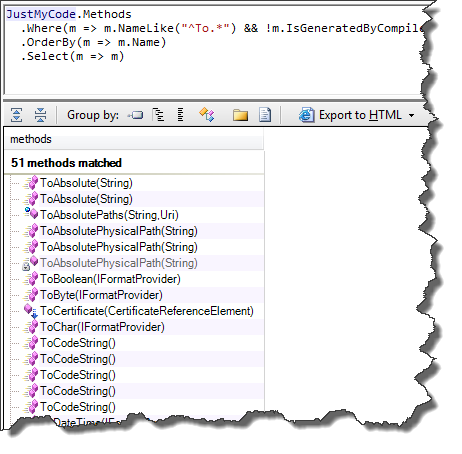
Task: Click method icon beside ToChar
Action: tap(31, 327)
